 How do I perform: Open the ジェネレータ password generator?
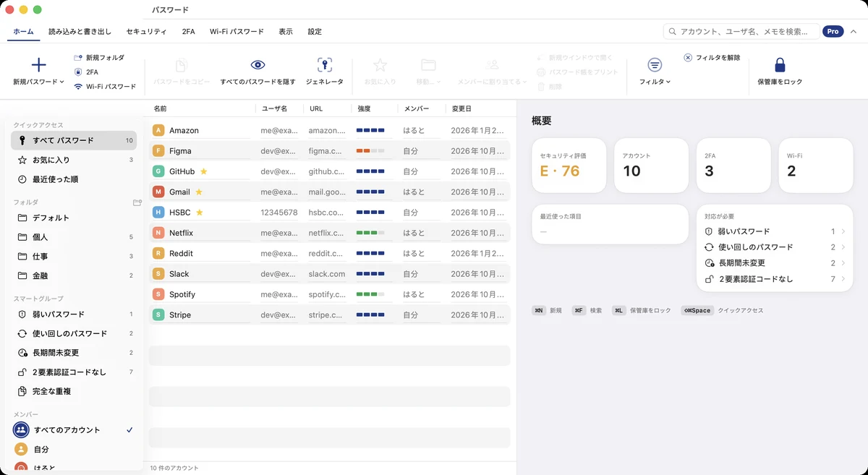[x=325, y=72]
